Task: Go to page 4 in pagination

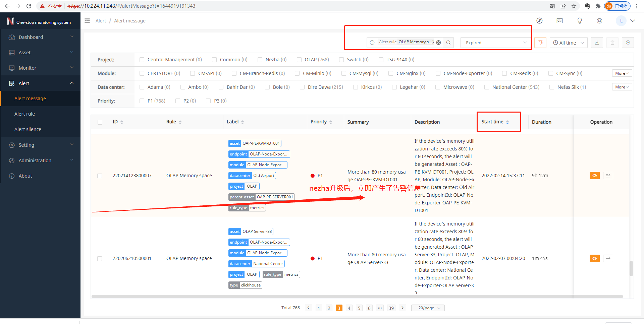Action: [349, 308]
